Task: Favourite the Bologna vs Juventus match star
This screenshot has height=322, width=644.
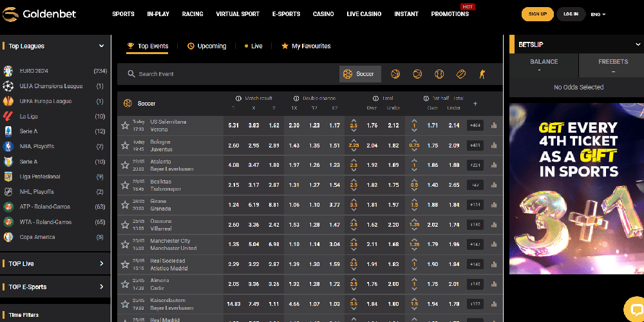Action: (x=125, y=146)
